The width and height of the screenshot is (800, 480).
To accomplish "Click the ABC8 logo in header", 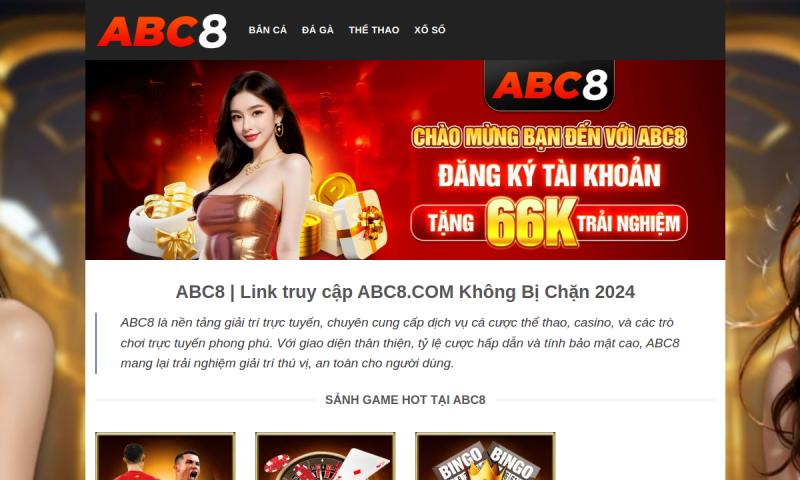I will tap(162, 31).
